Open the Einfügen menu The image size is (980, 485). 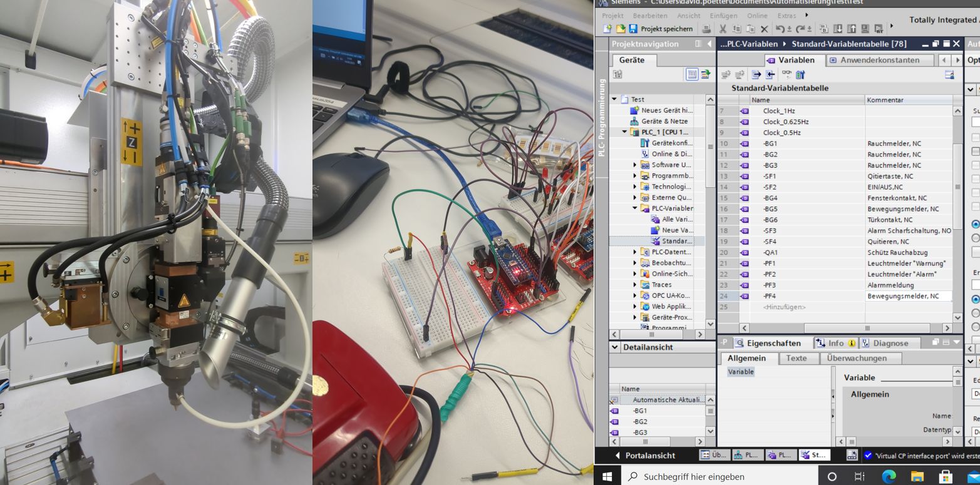(724, 16)
